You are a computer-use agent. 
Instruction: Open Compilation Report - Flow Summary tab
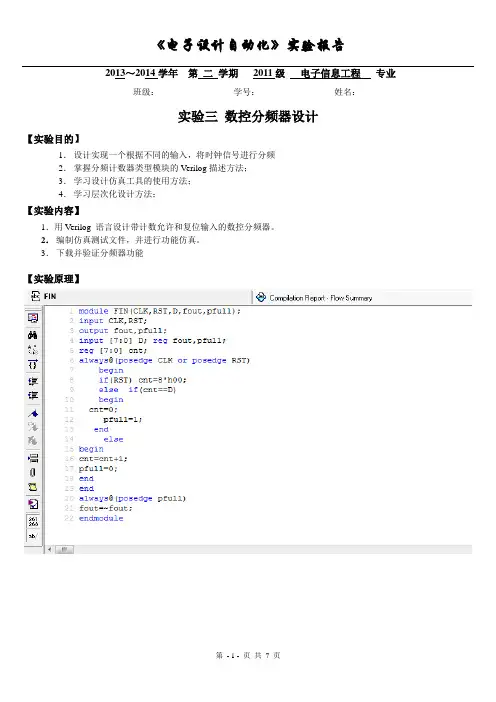point(314,298)
